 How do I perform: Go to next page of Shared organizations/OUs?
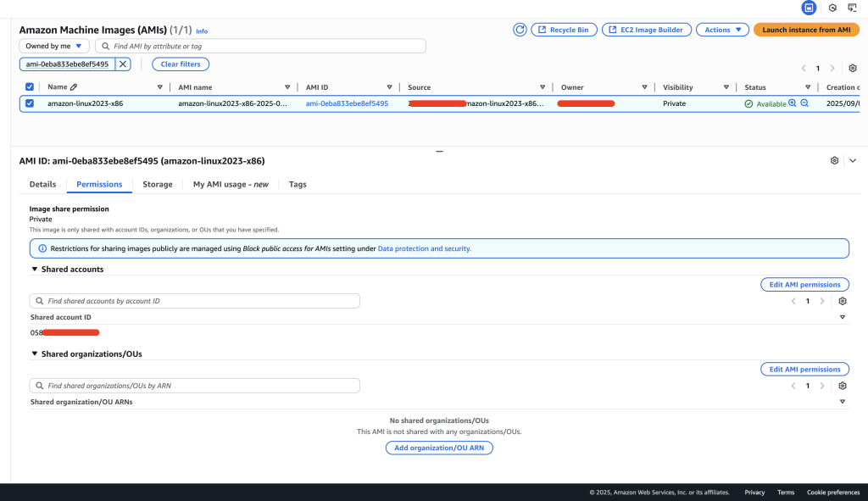pyautogui.click(x=822, y=386)
